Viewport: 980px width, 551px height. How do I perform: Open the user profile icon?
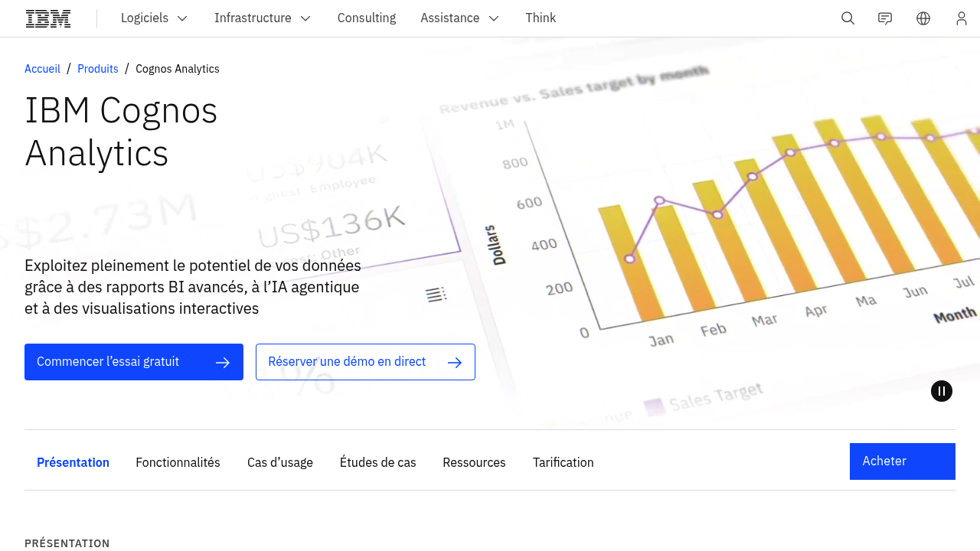(x=962, y=18)
